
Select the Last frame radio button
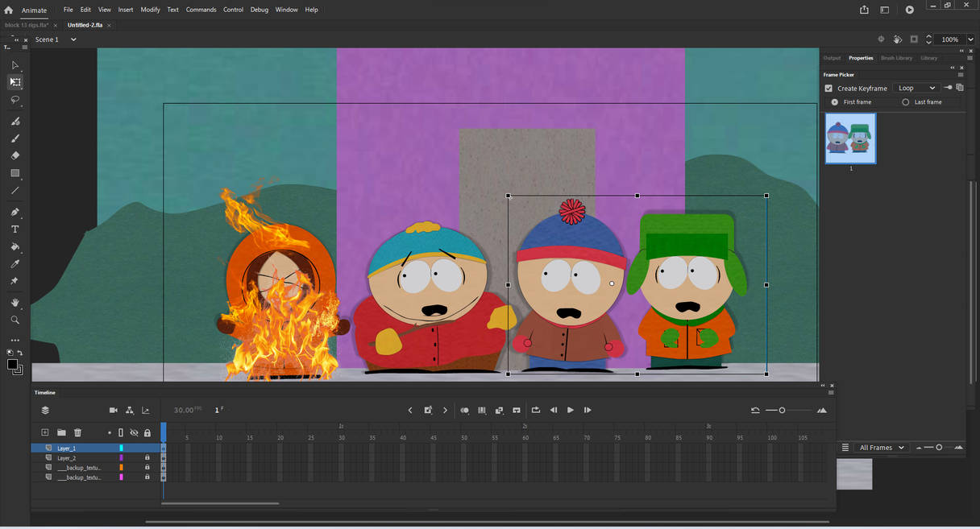[x=906, y=102]
